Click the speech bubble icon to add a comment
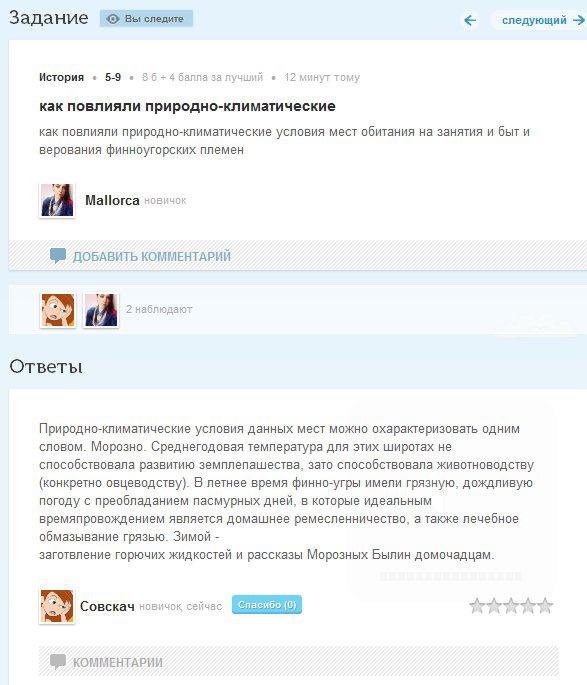Viewport: 587px width, 685px height. [58, 256]
